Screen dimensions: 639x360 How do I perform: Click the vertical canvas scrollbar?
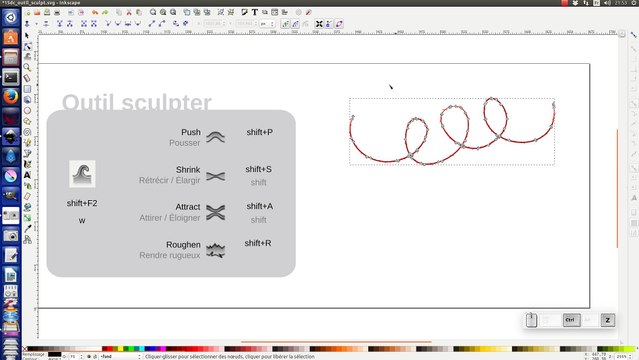[618, 188]
